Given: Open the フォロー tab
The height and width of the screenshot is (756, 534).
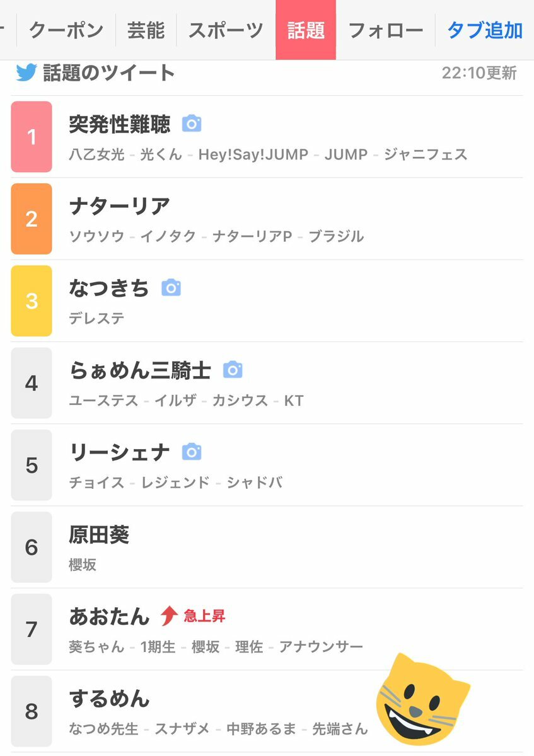Looking at the screenshot, I should tap(385, 30).
